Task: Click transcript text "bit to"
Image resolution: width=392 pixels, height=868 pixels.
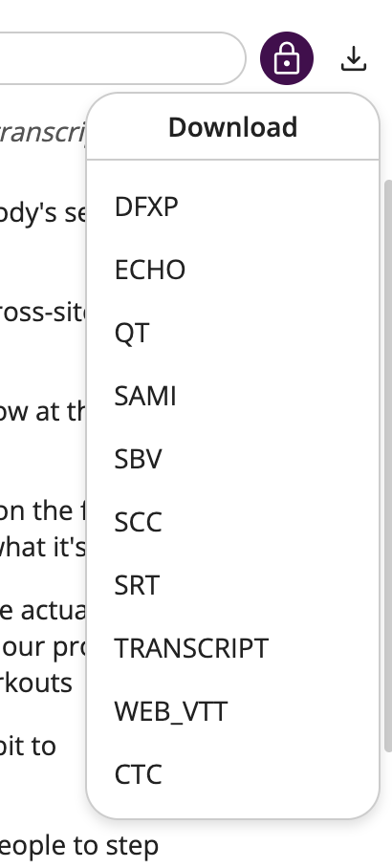Action: tap(28, 746)
